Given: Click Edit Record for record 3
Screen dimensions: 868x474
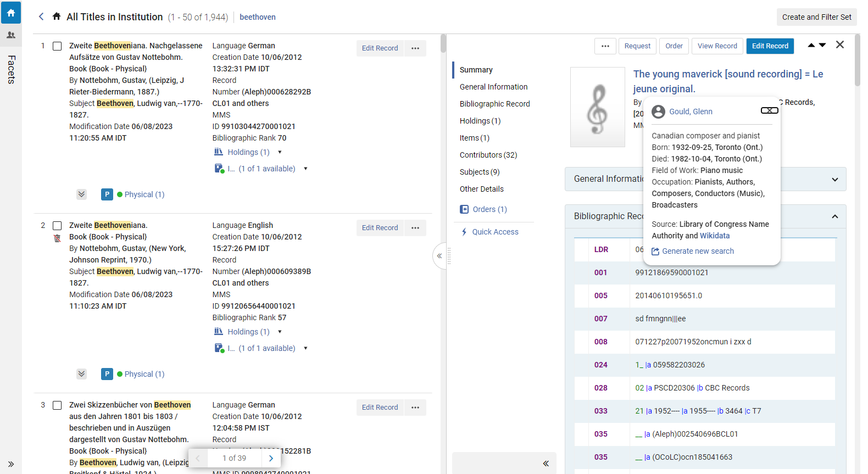Looking at the screenshot, I should pyautogui.click(x=380, y=408).
